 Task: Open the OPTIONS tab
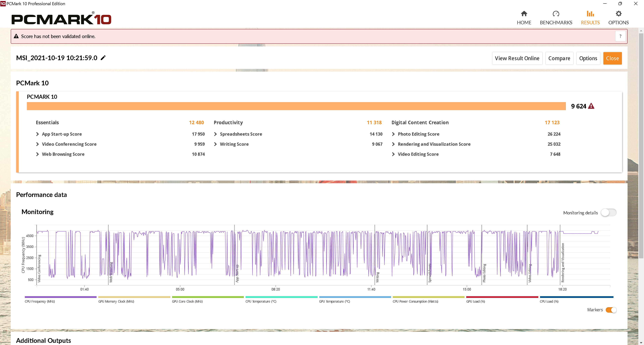click(618, 18)
